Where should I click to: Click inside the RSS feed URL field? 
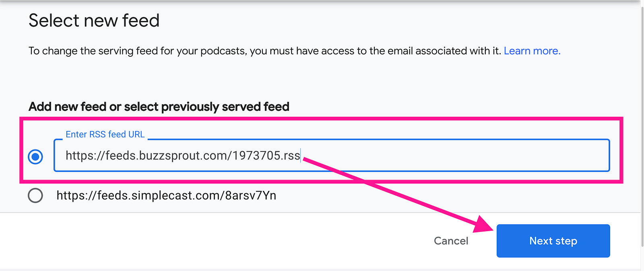332,155
